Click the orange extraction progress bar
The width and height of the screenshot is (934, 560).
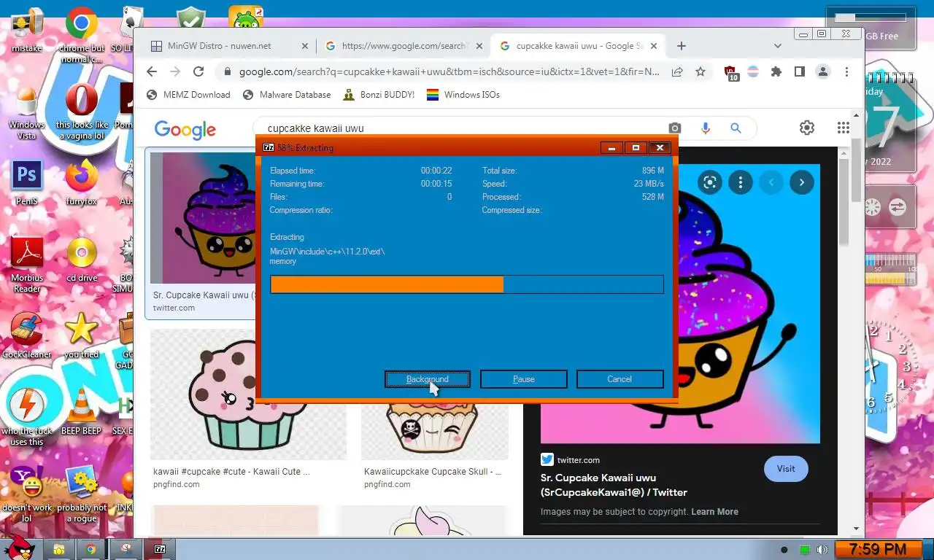[467, 284]
